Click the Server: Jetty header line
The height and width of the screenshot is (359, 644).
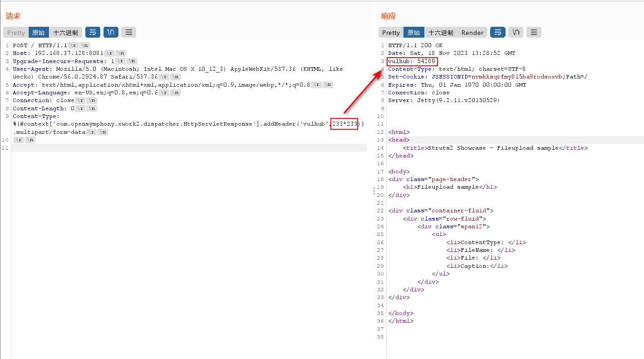coord(444,100)
